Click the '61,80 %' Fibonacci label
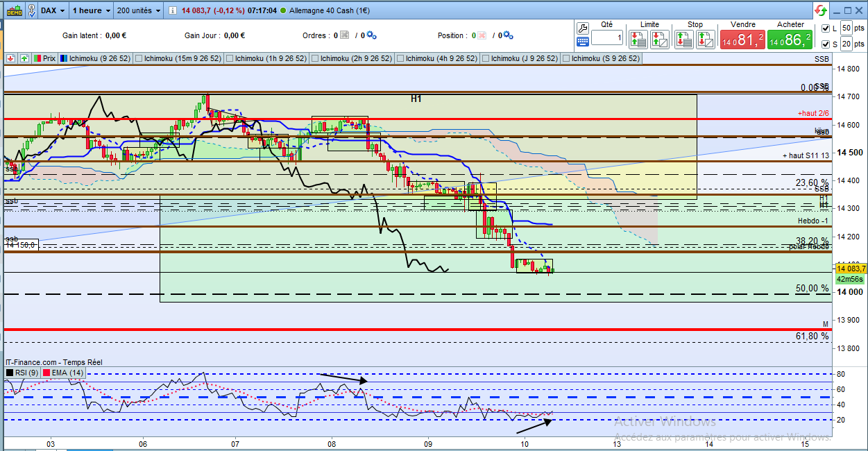 pos(812,336)
